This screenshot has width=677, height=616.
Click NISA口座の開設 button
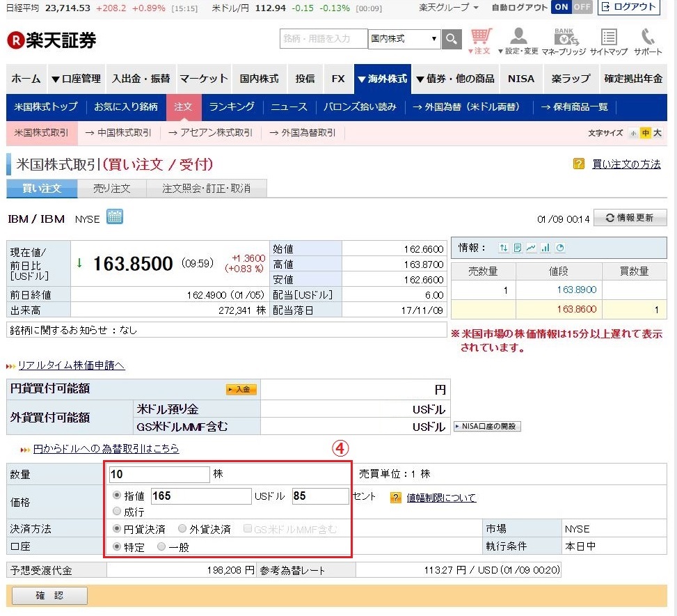pyautogui.click(x=487, y=427)
